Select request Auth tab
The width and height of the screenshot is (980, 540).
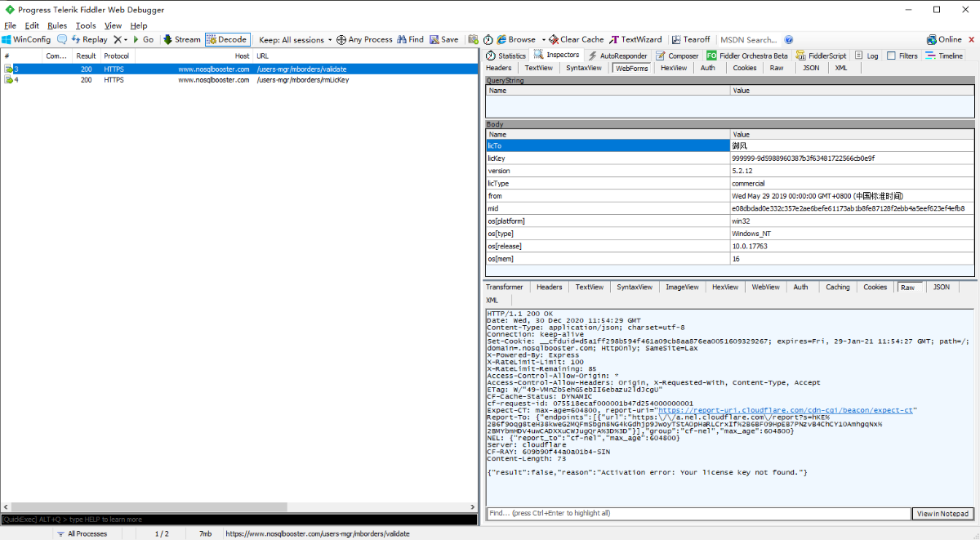click(x=707, y=68)
